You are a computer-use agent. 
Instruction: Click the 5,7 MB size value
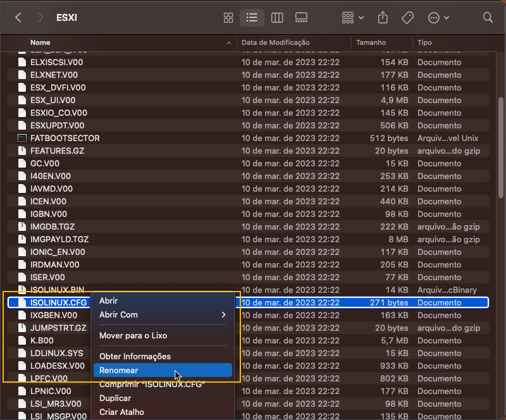point(394,340)
